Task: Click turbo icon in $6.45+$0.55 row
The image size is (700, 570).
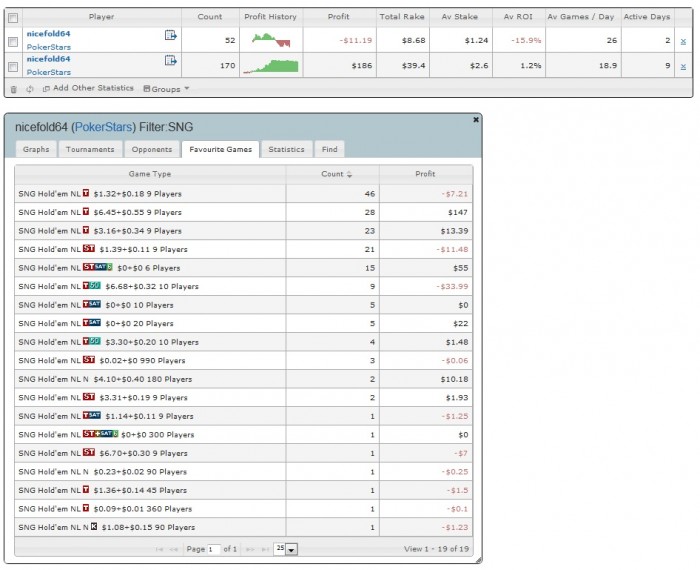Action: tap(86, 212)
